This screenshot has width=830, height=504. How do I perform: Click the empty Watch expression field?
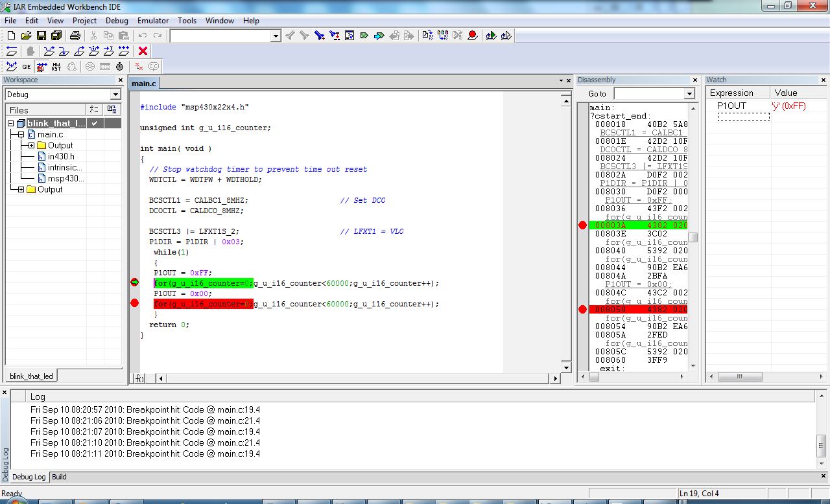743,117
